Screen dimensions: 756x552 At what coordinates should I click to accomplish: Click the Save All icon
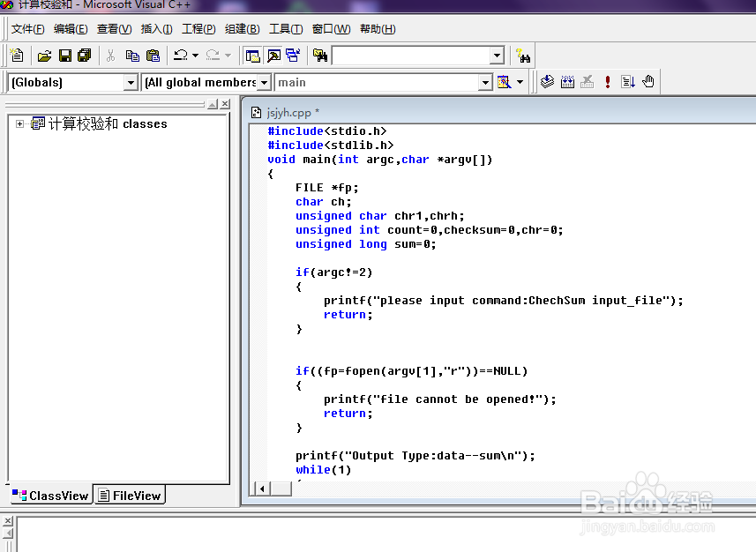point(85,56)
